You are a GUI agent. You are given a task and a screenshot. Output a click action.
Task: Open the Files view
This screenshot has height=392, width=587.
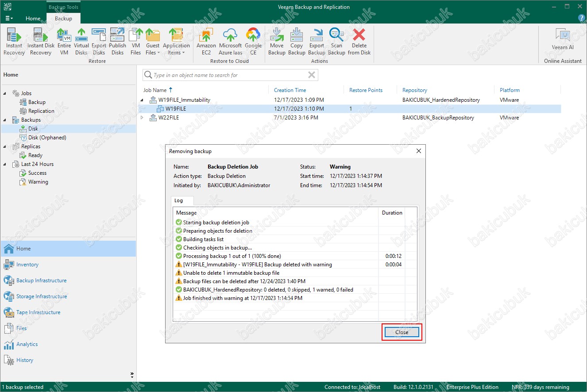click(x=68, y=328)
